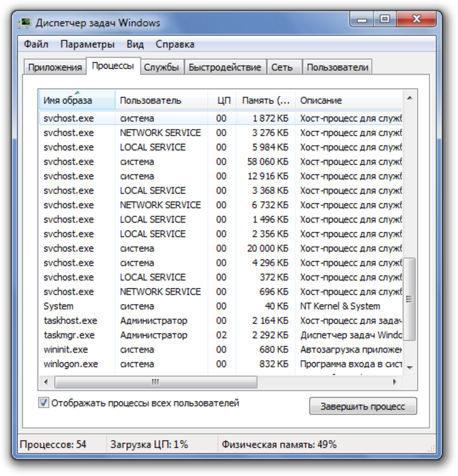Click the horizontal scrollbar right arrow

coord(395,382)
